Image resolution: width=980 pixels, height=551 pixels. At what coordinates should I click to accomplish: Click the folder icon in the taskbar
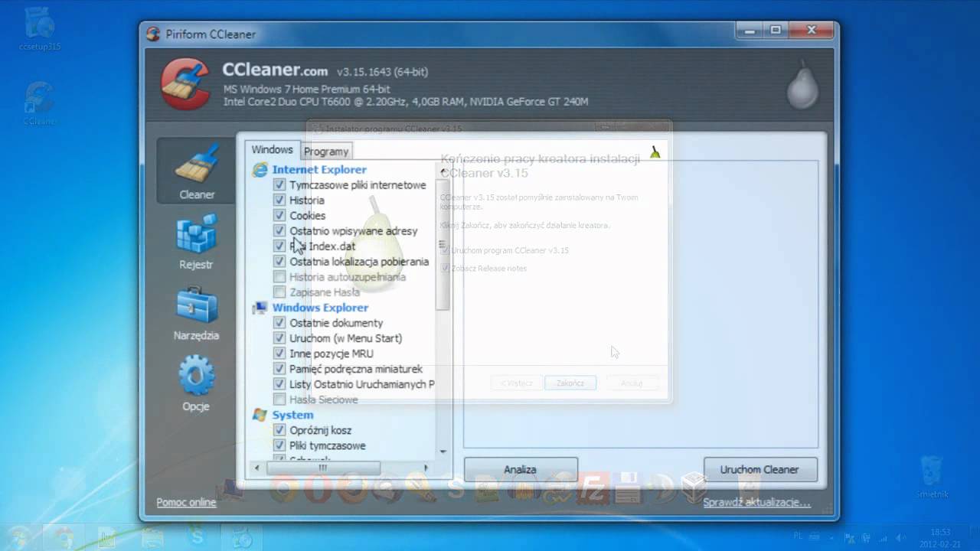click(152, 536)
